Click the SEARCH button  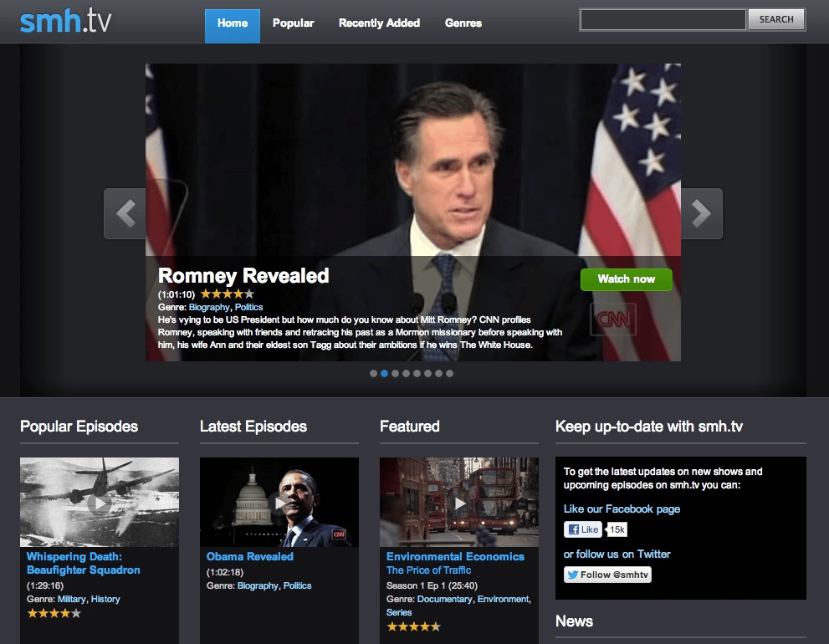(776, 19)
